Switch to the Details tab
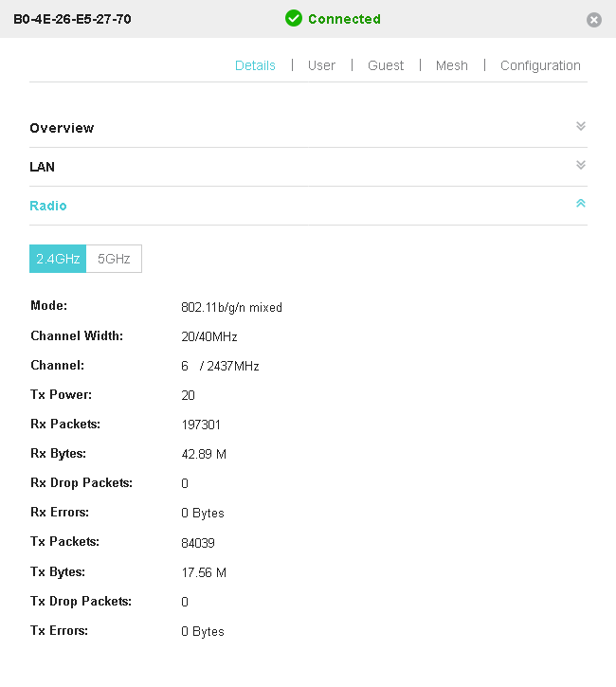 coord(255,65)
